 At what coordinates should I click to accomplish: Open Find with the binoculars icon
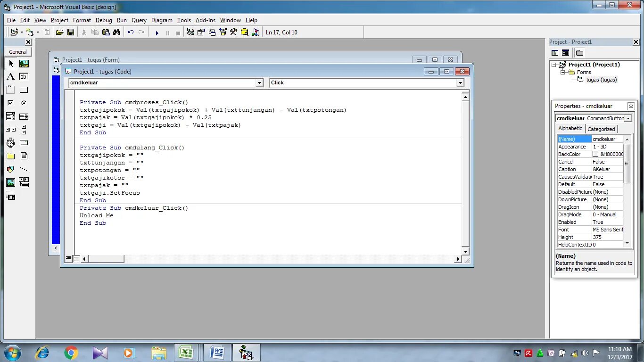pos(117,32)
